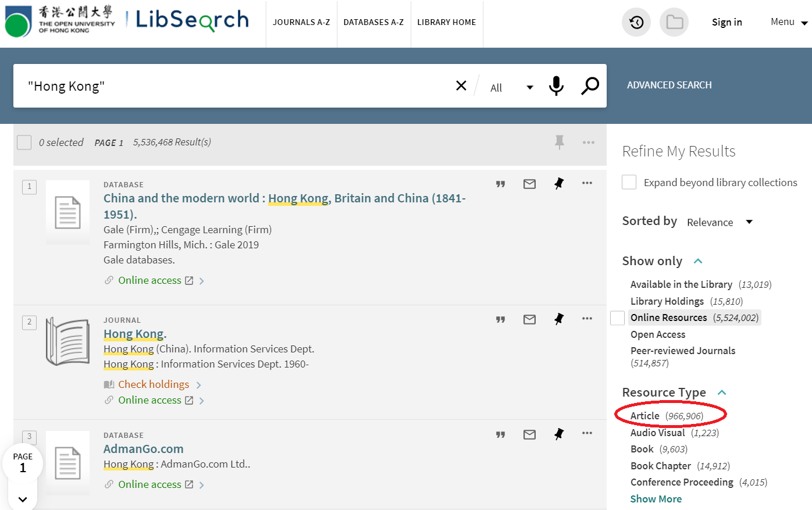Check Expand beyond library collections

(629, 182)
